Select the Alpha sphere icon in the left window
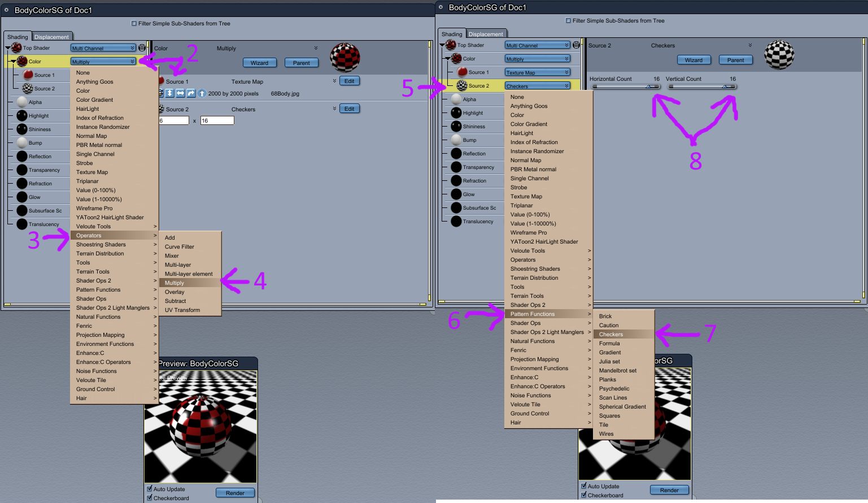Screen dimensions: 868x503 click(x=22, y=102)
